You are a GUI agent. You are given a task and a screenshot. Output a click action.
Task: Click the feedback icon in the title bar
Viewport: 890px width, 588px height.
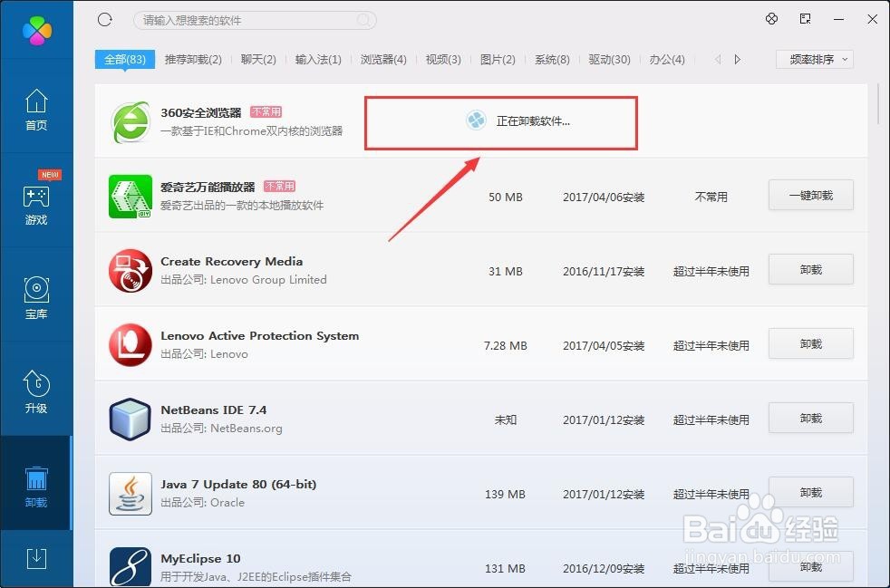pos(803,18)
